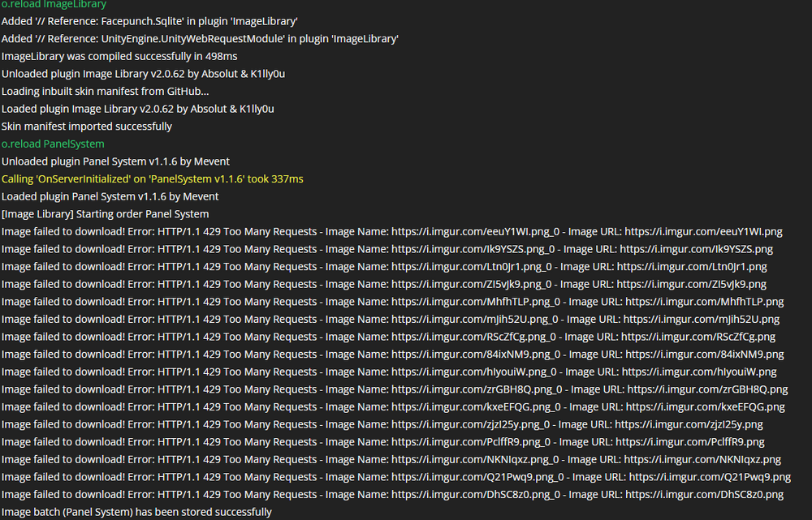Open the Image URL link for mJih52U.png

701,320
